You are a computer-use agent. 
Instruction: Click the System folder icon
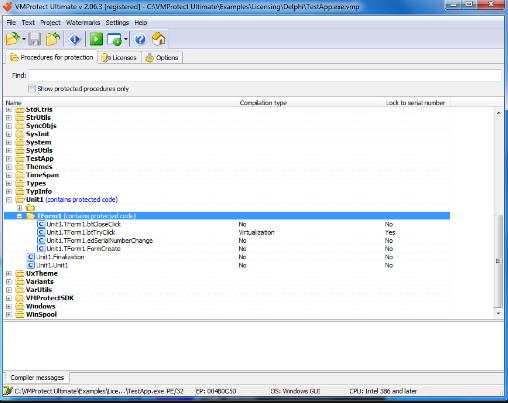(20, 142)
